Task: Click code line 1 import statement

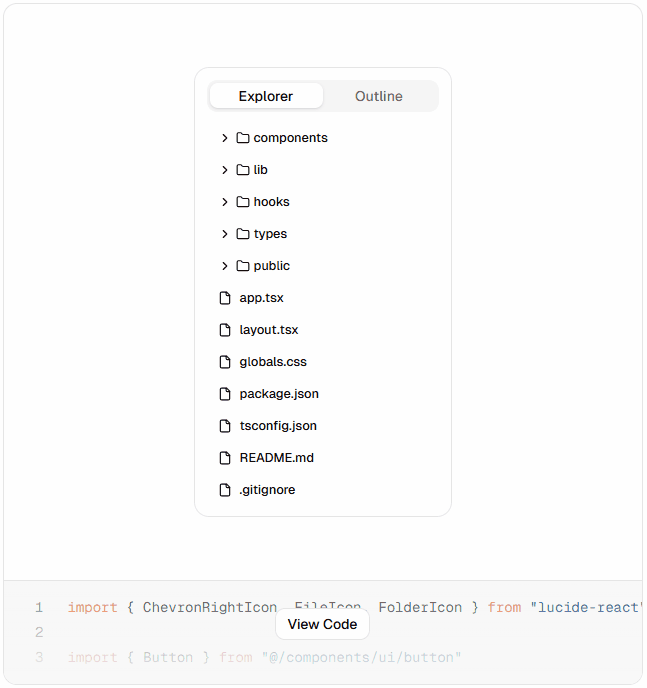Action: (x=355, y=608)
